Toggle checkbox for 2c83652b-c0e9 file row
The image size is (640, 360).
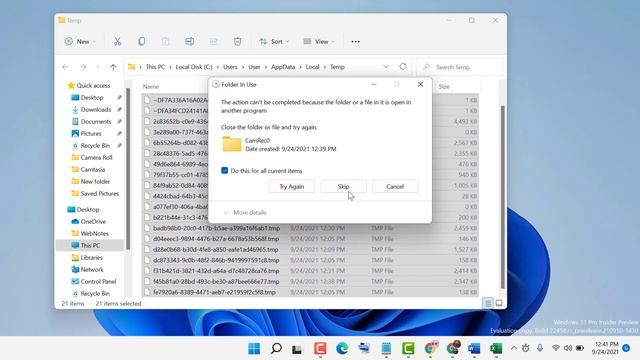click(x=147, y=121)
